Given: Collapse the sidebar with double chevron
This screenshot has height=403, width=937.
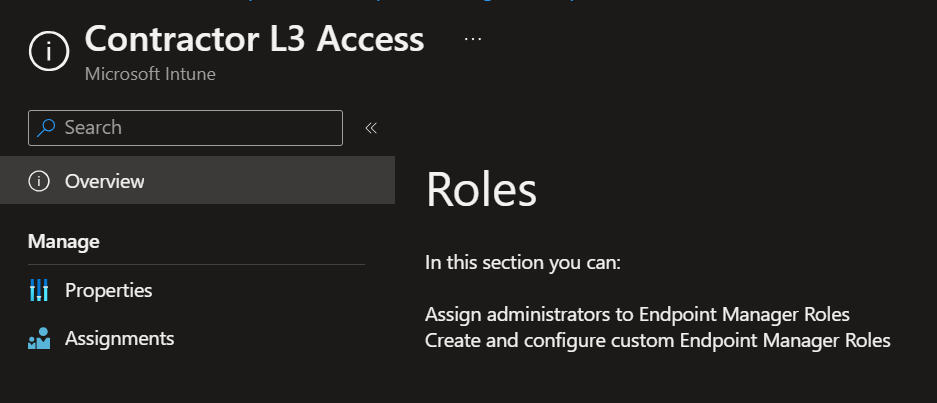Looking at the screenshot, I should (370, 128).
